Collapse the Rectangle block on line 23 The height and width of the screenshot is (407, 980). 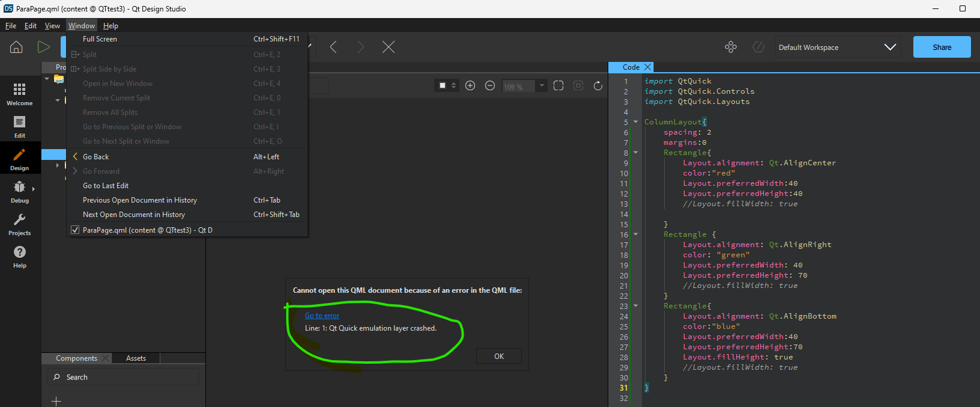pyautogui.click(x=636, y=306)
